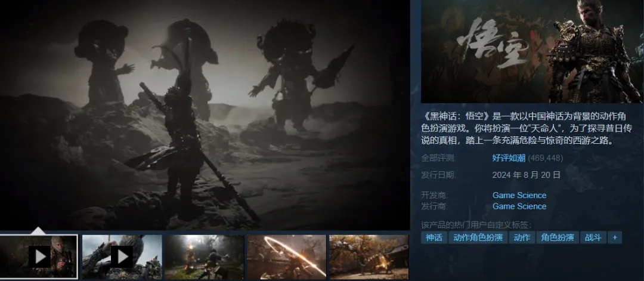The height and width of the screenshot is (281, 644).
Task: Click the 该产品的热门用户自定义标签 heading
Action: point(476,225)
